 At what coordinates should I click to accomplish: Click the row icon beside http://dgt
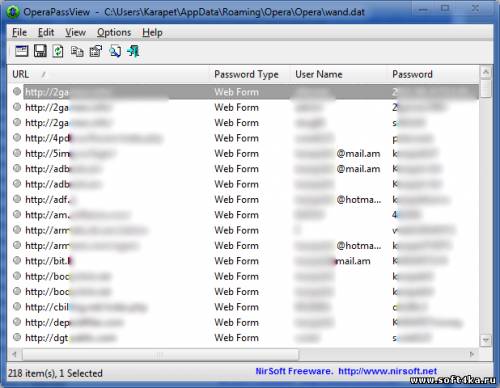17,337
